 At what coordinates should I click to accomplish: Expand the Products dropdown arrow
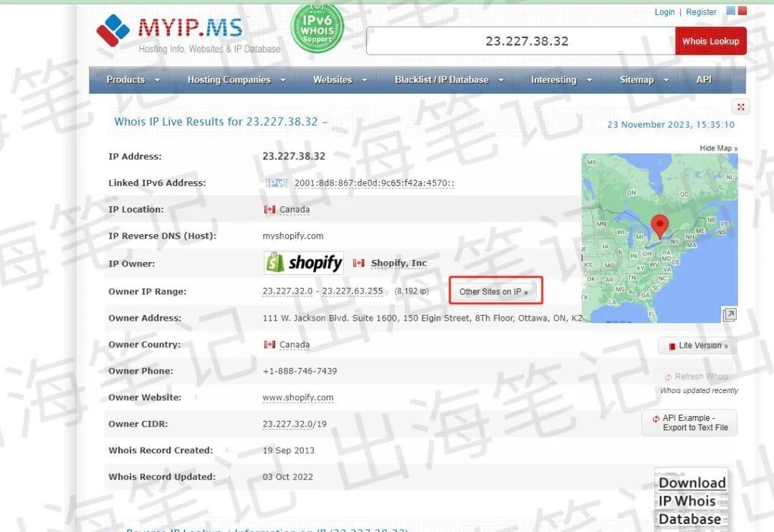[157, 80]
